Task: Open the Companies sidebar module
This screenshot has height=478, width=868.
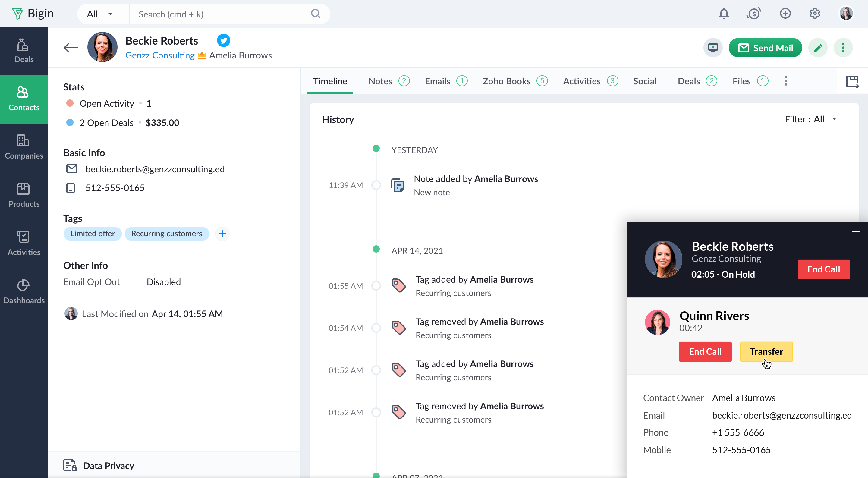Action: [x=24, y=147]
